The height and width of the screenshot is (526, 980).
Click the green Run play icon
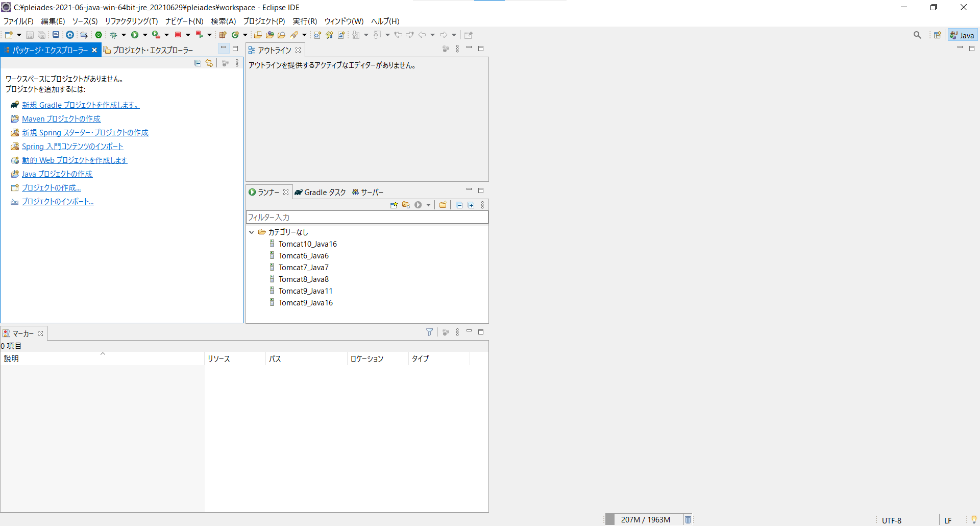[135, 35]
